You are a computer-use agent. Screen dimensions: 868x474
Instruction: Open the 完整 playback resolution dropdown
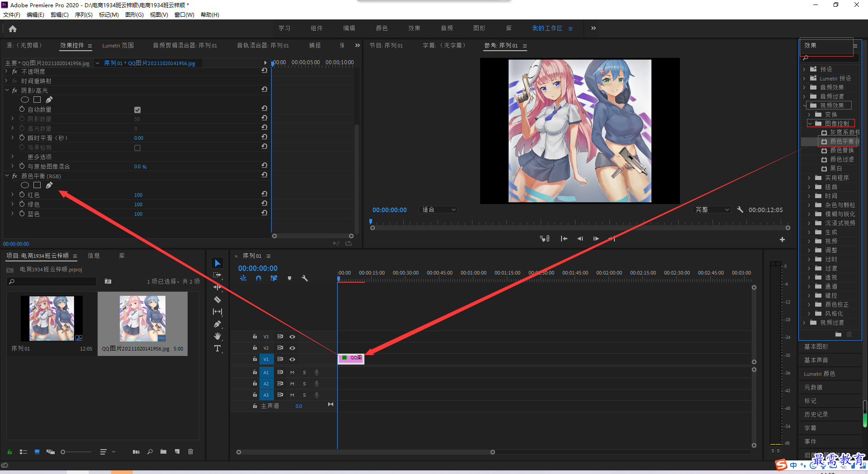click(x=712, y=209)
